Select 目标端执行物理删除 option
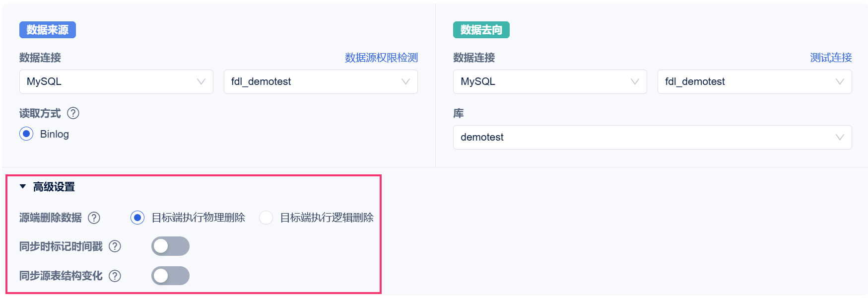Viewport: 868px width, 302px height. coord(137,218)
